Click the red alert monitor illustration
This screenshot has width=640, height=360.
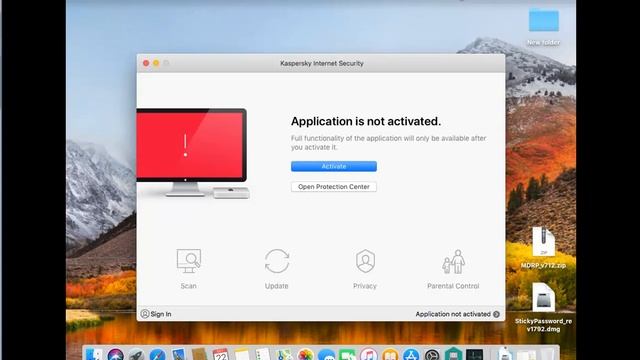coord(192,153)
